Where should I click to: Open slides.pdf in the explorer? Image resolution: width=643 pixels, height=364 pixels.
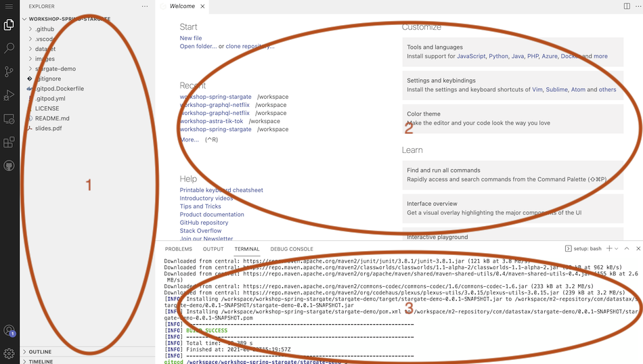coord(87,129)
